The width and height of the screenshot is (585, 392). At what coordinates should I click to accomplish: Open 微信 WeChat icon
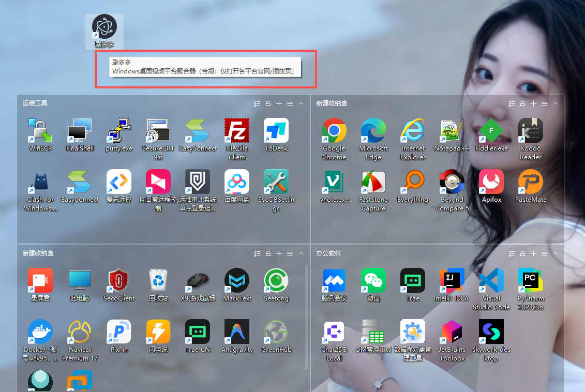373,285
